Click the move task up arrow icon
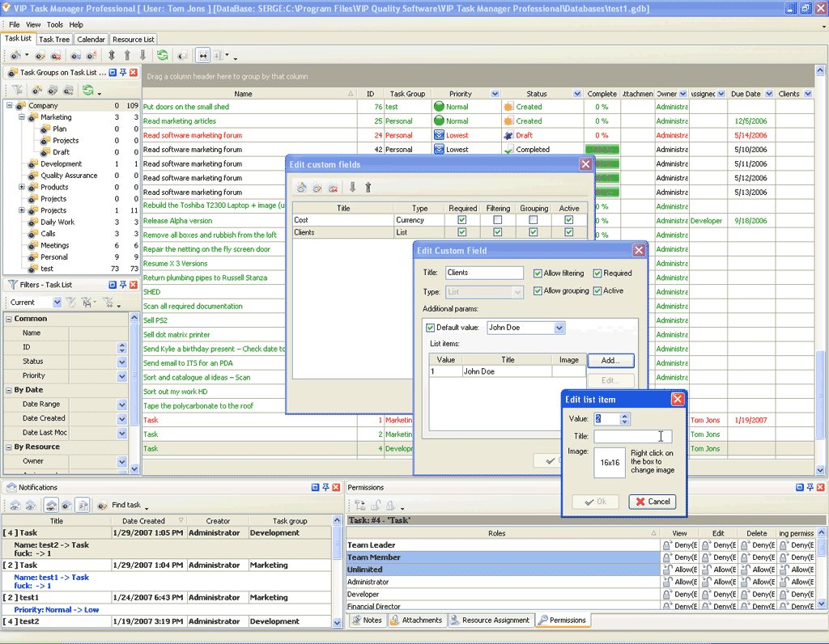829x644 pixels. (127, 56)
